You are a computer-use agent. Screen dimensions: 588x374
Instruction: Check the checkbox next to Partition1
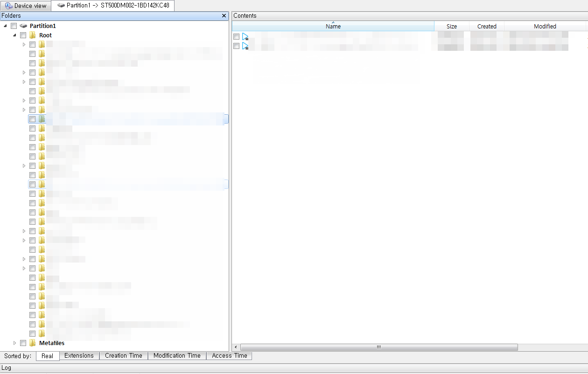tap(13, 26)
